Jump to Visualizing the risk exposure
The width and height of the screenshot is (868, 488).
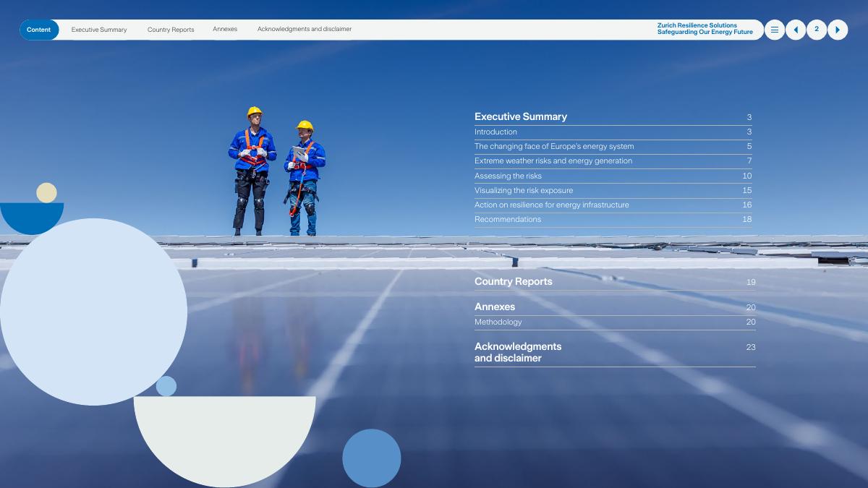click(x=524, y=191)
